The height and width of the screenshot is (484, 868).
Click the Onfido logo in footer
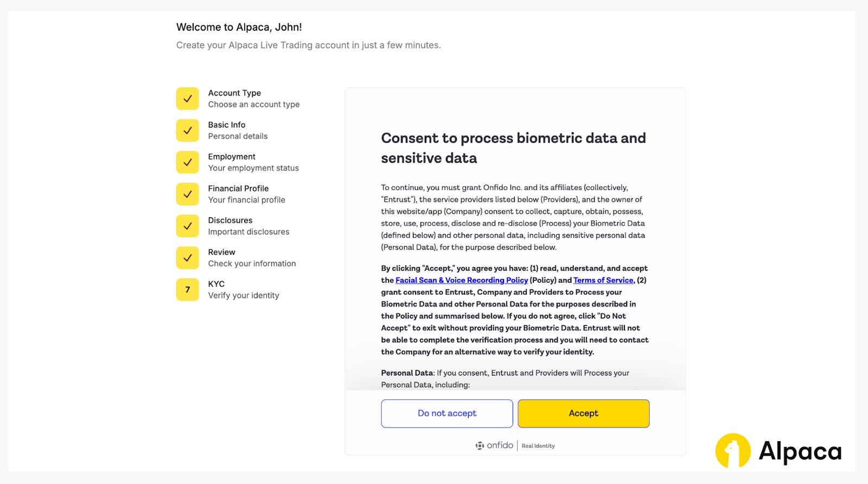pyautogui.click(x=494, y=446)
